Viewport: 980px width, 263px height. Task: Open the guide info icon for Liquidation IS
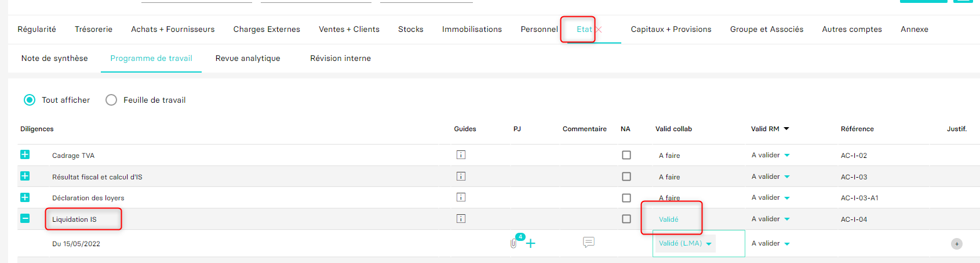pos(461,219)
